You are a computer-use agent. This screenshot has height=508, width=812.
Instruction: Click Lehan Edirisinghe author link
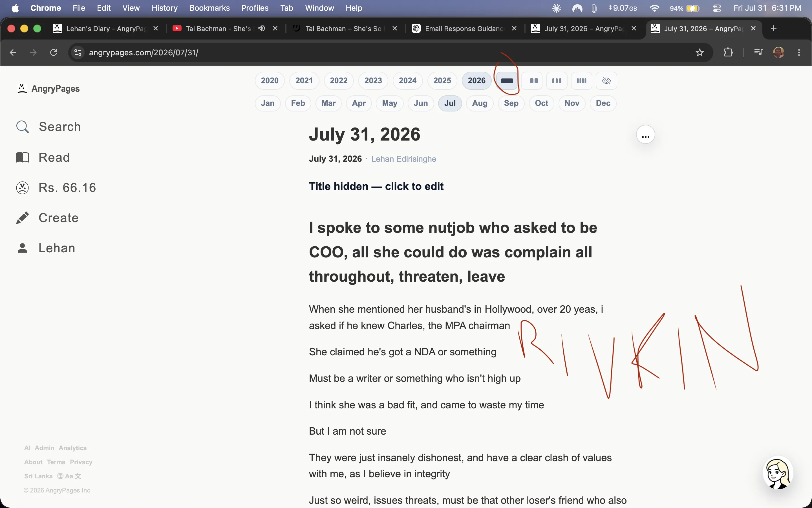point(403,159)
